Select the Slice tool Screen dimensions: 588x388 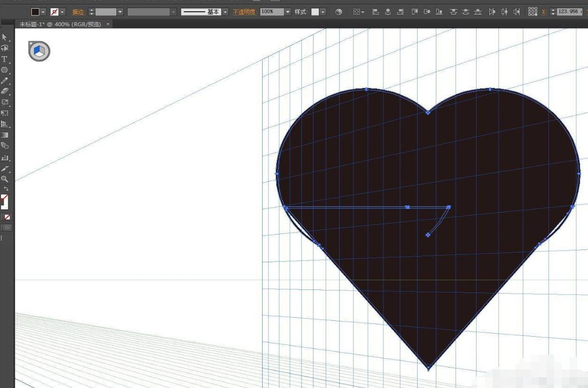pos(5,168)
